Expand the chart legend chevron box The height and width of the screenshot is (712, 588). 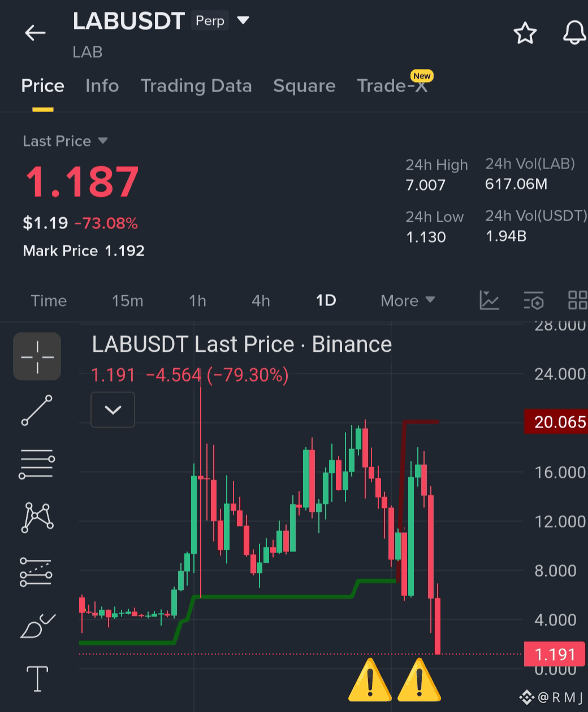(x=113, y=409)
